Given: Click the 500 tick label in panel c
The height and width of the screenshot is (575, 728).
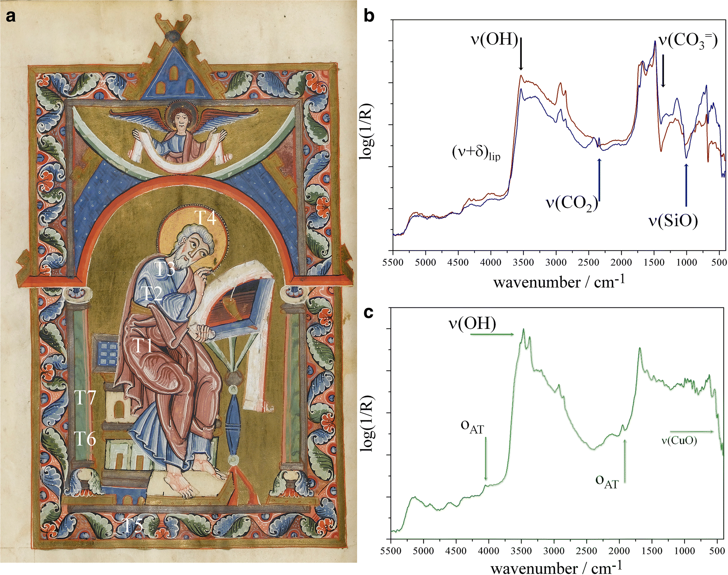Looking at the screenshot, I should click(717, 551).
